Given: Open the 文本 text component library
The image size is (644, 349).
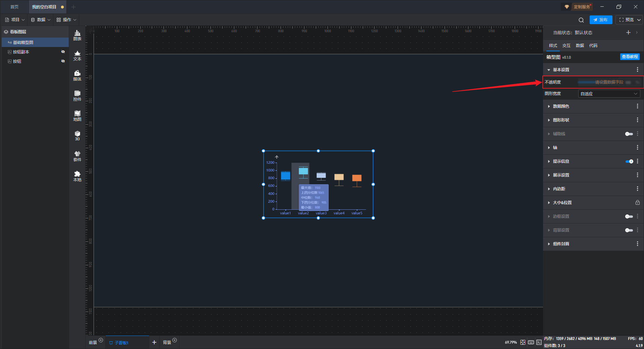Looking at the screenshot, I should pos(77,55).
